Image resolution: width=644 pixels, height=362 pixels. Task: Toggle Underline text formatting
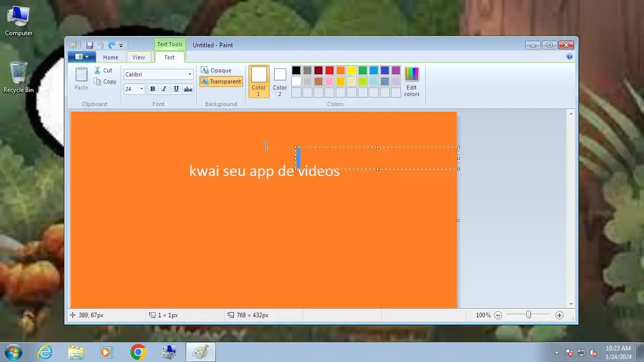[176, 89]
